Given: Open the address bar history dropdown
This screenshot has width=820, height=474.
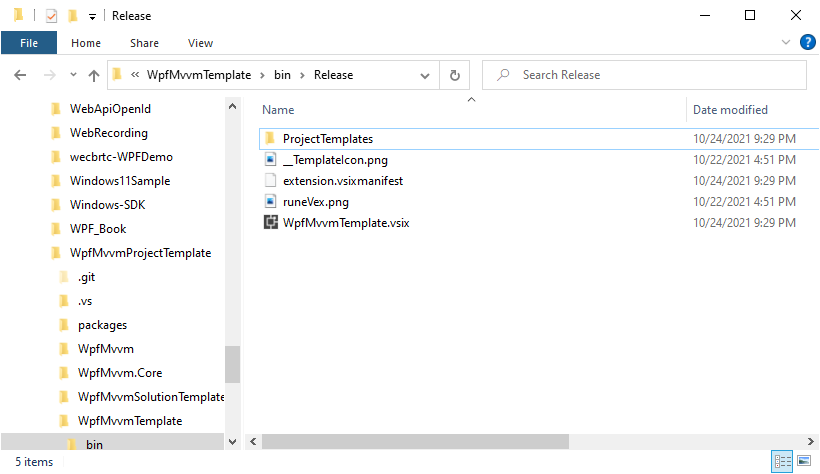Looking at the screenshot, I should (x=425, y=76).
